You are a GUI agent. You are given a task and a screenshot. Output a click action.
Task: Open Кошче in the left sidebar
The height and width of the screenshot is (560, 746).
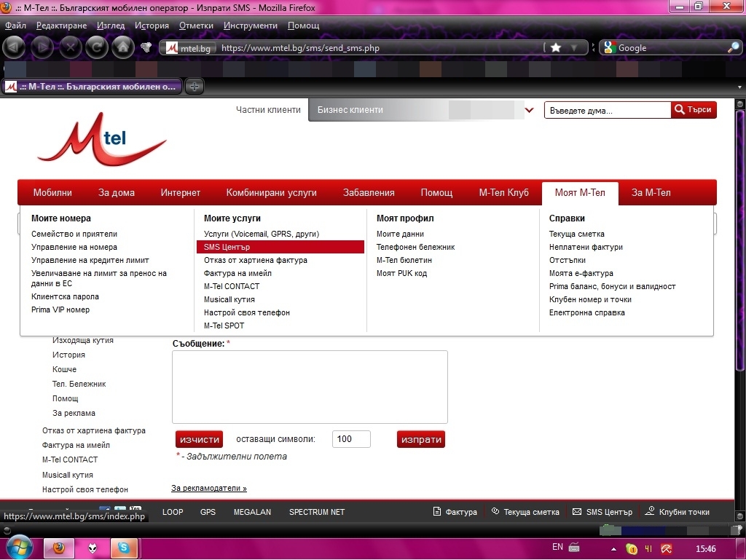click(64, 369)
